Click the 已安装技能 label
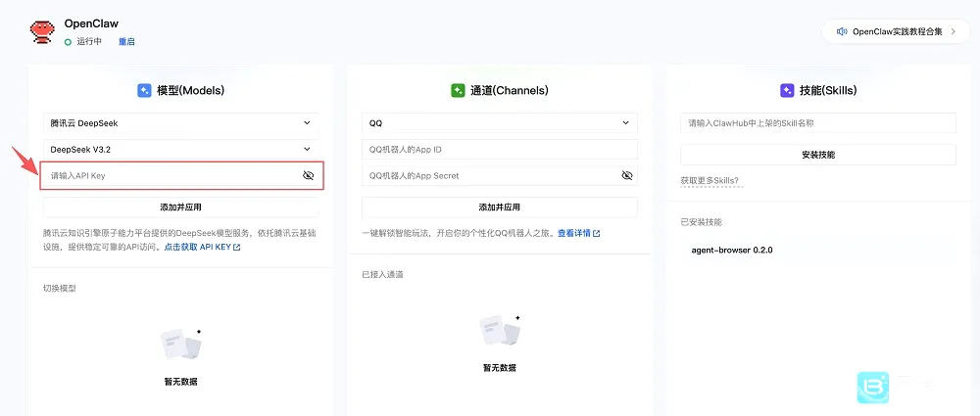 pyautogui.click(x=702, y=222)
